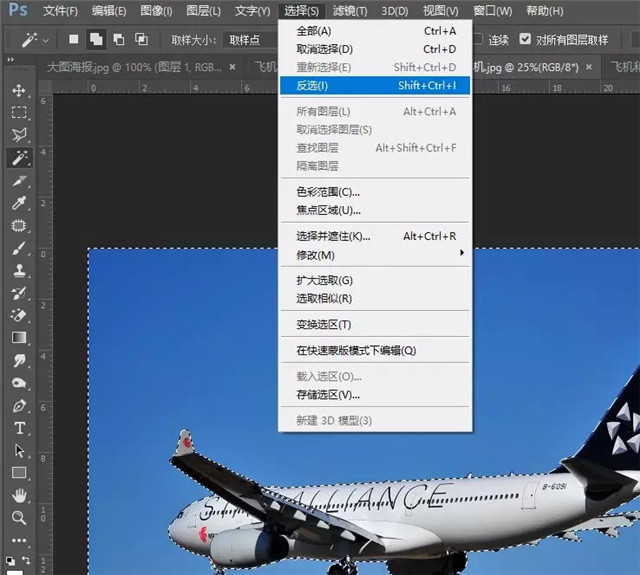Image resolution: width=640 pixels, height=575 pixels.
Task: Open the Magic Wand tool preset picker
Action: click(24, 40)
